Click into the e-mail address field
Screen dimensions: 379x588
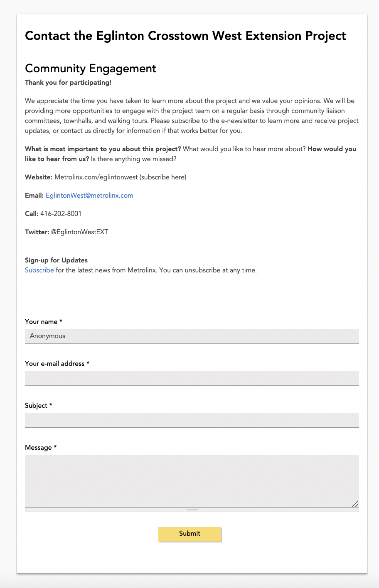pos(192,378)
